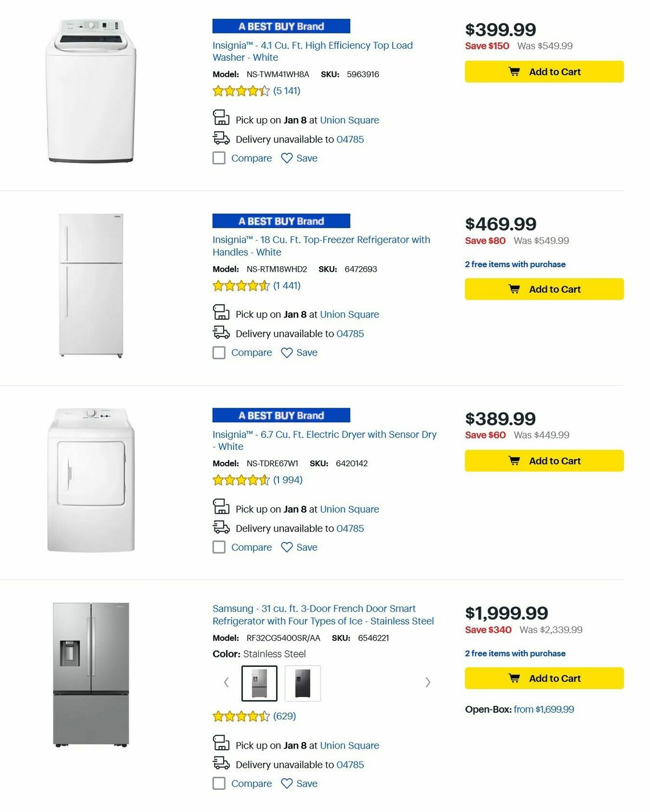Click the delivery truck icon for the dryer

pos(220,528)
